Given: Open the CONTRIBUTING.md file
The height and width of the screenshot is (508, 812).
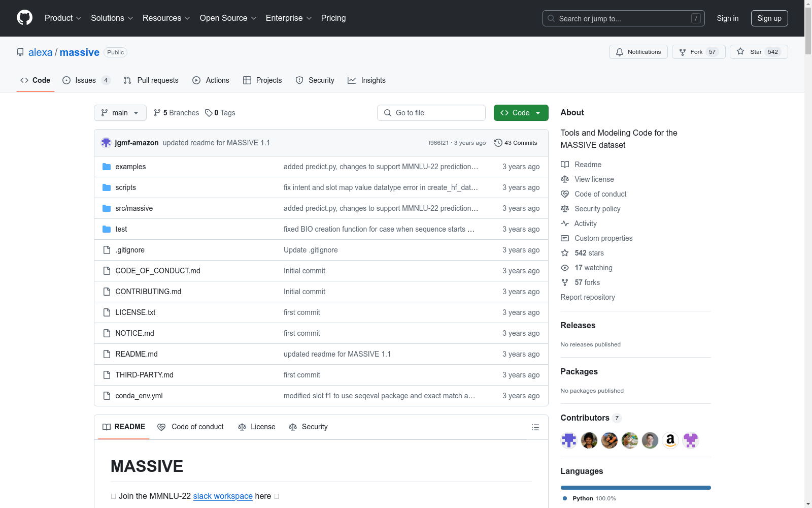Looking at the screenshot, I should (148, 292).
